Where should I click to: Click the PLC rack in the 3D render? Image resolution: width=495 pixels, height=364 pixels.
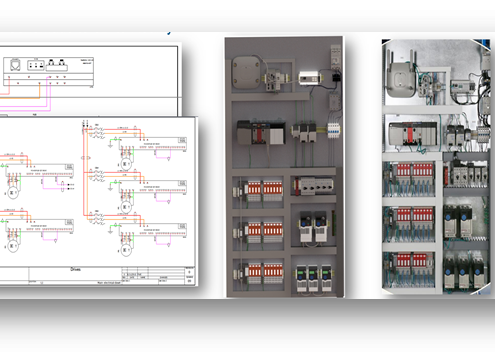coord(261,133)
